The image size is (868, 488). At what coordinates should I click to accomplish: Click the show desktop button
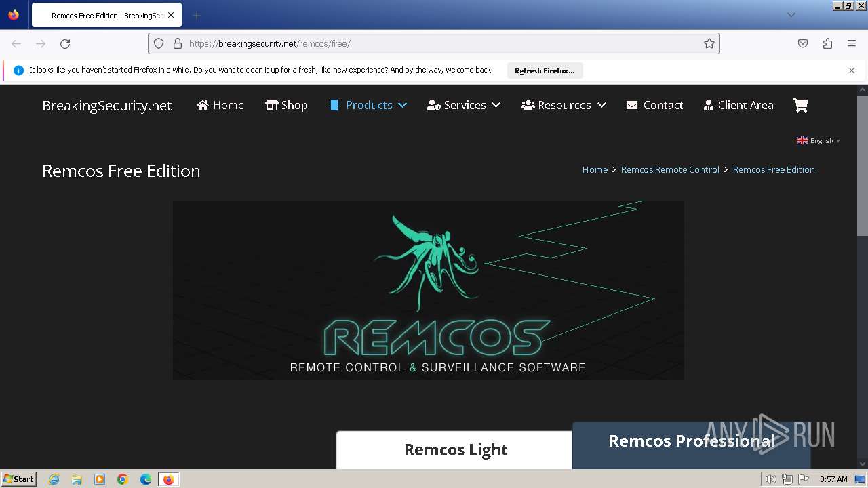pos(861,479)
